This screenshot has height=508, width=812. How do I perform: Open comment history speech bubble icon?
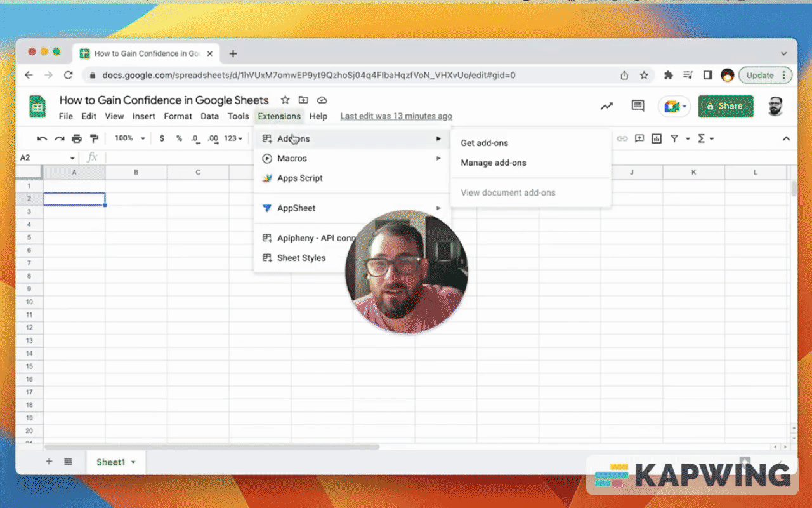tap(638, 106)
